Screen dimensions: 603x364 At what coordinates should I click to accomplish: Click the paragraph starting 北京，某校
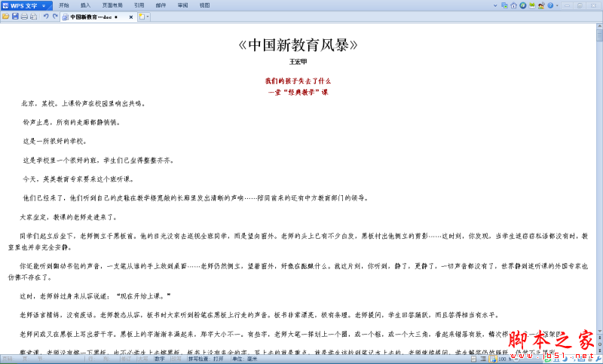(x=83, y=103)
